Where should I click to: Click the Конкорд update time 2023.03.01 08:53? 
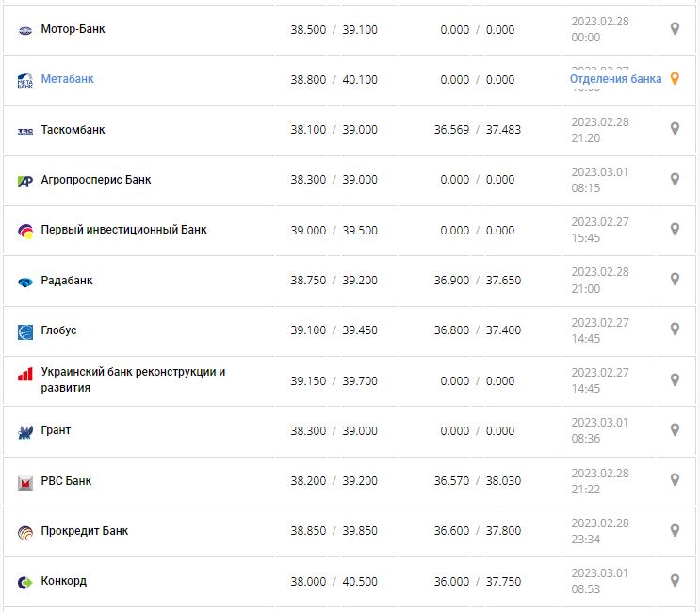tap(599, 581)
